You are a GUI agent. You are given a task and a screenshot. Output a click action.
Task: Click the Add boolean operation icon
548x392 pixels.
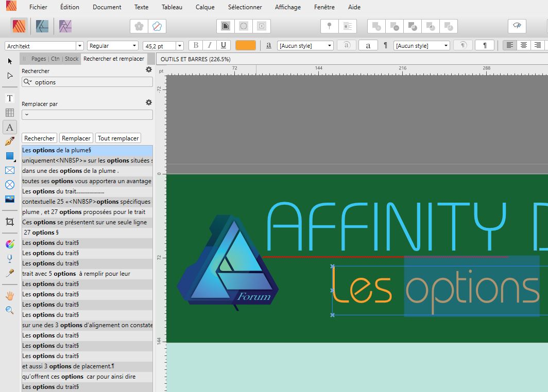pyautogui.click(x=376, y=26)
